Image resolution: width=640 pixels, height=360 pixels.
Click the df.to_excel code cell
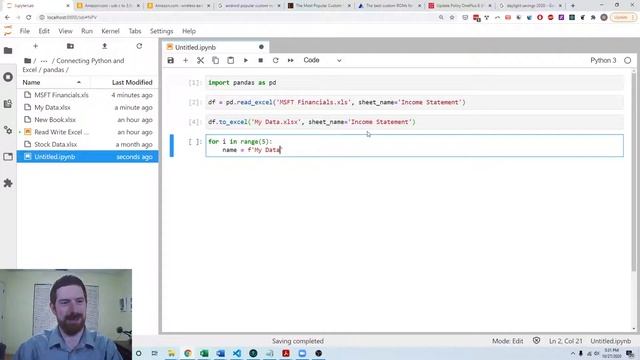coord(414,122)
